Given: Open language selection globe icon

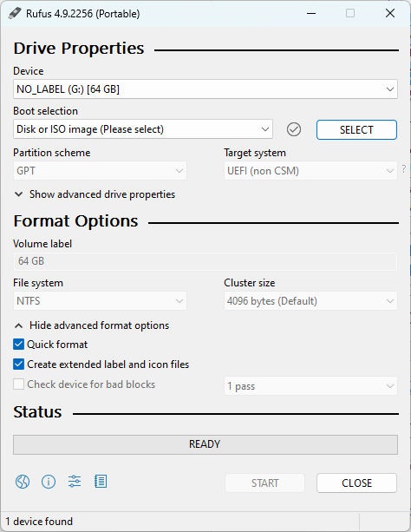Looking at the screenshot, I should coord(23,482).
